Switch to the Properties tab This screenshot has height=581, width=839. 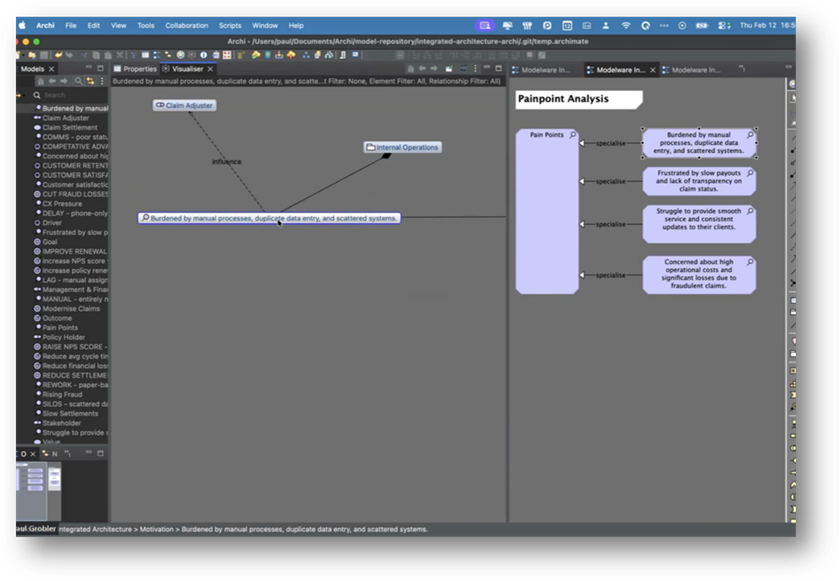pyautogui.click(x=135, y=69)
